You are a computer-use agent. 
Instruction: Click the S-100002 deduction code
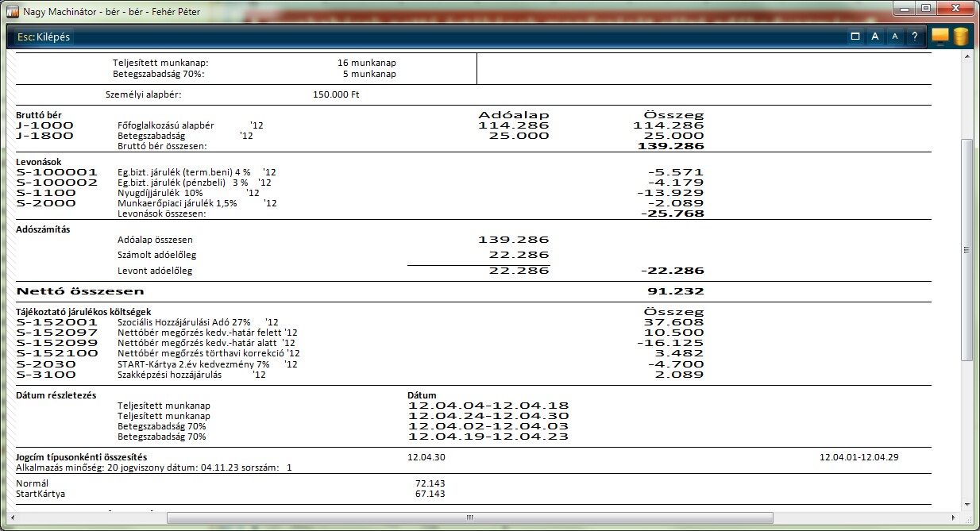[57, 183]
